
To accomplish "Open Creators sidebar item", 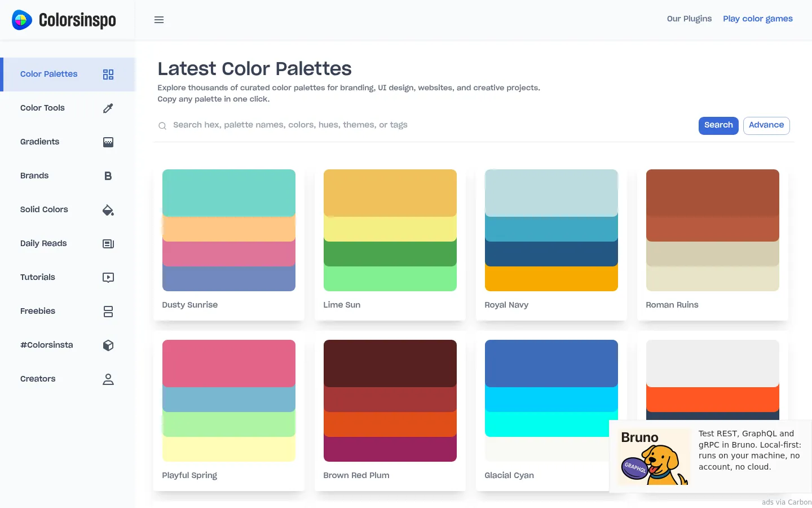I will point(68,379).
